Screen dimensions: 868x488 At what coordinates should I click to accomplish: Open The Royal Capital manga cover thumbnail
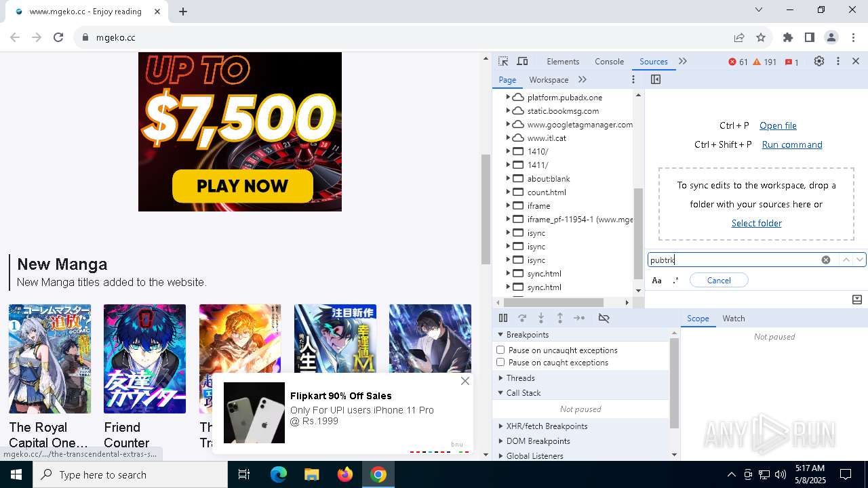(50, 359)
